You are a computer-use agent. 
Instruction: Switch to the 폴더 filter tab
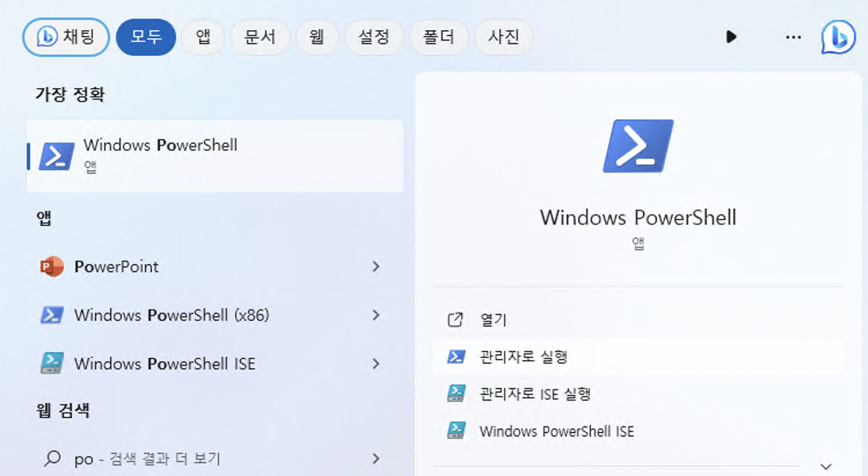point(439,37)
